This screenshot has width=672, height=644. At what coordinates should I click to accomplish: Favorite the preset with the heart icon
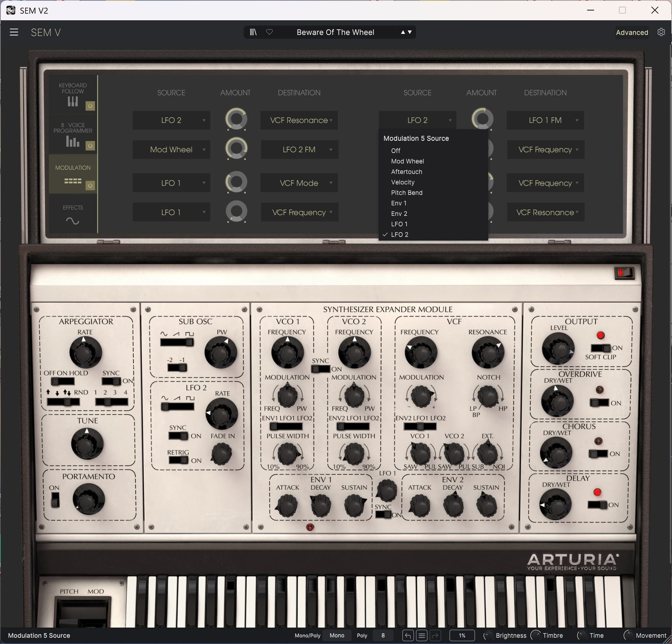[x=269, y=32]
